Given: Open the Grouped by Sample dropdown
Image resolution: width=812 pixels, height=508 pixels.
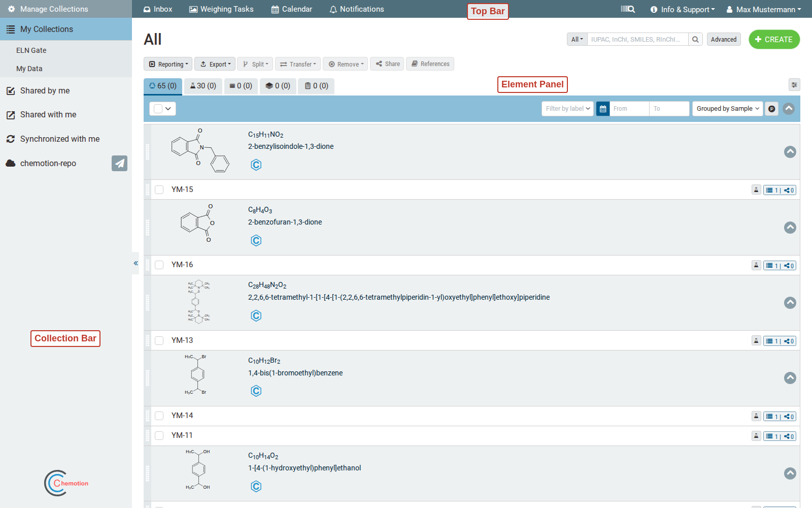Looking at the screenshot, I should coord(727,109).
